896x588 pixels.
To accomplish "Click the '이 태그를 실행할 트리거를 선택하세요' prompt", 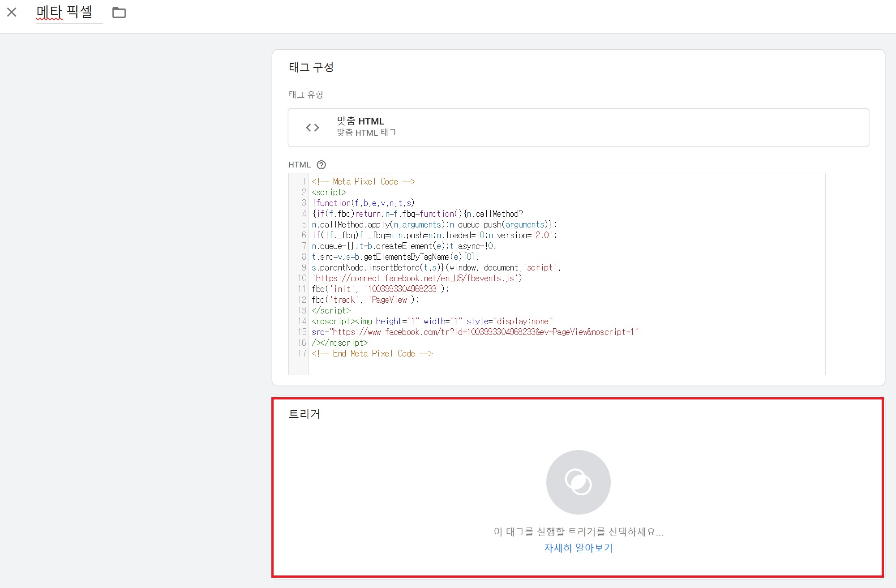I will [578, 532].
